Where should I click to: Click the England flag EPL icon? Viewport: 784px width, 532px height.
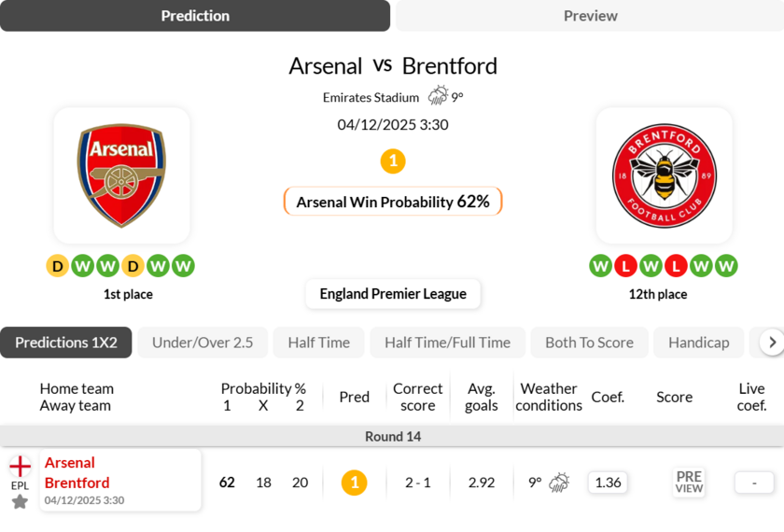click(20, 466)
